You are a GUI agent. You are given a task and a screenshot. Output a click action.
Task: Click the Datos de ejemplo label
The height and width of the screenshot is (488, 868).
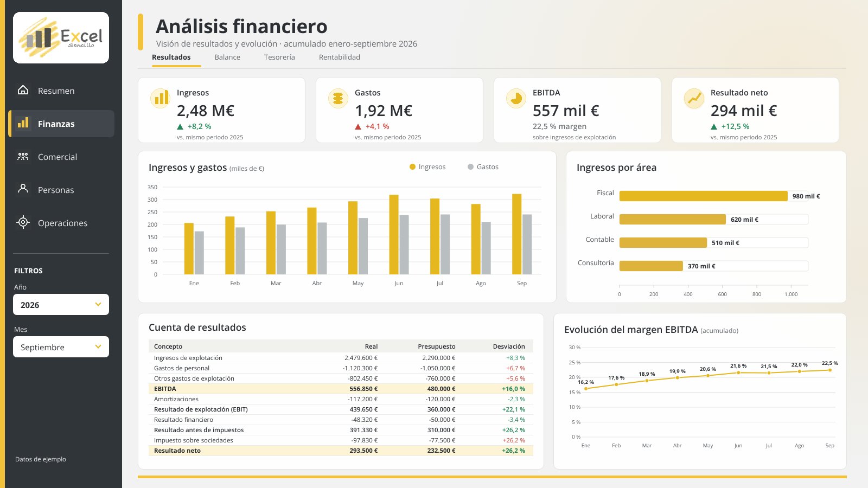coord(41,459)
